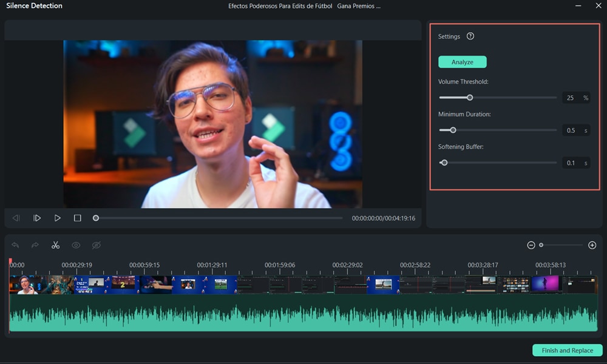Viewport: 607px width, 364px height.
Task: Select the purple clip thumbnail in timeline
Action: coord(545,284)
